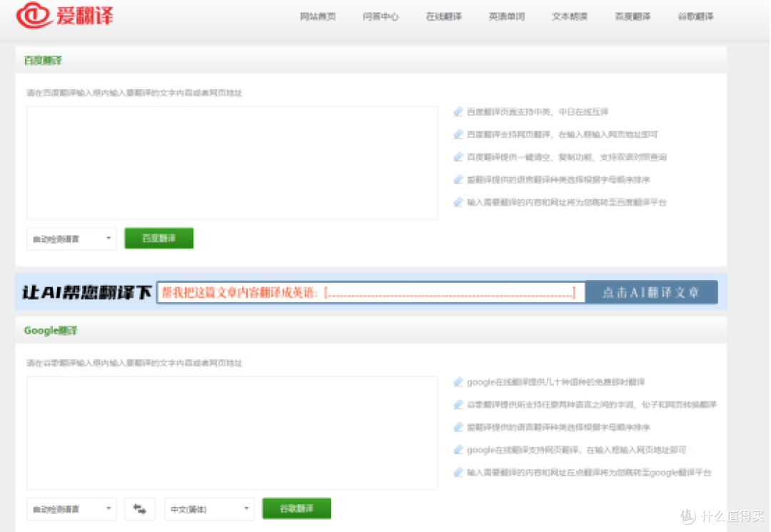Click the green 百度翻译 button
Screen dimensions: 771x532
[x=158, y=239]
